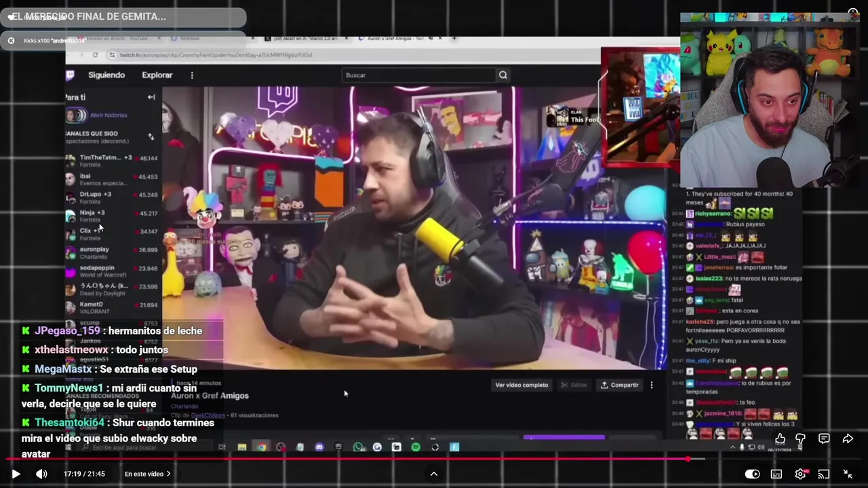This screenshot has width=868, height=488.
Task: Click 'Abrir historias' in the sidebar
Action: click(108, 115)
